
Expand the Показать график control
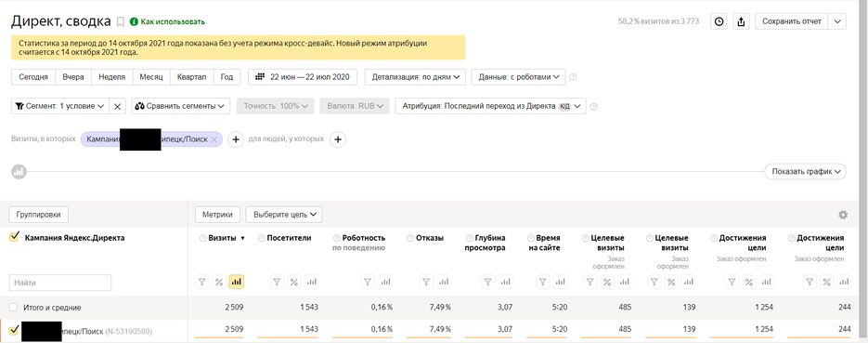[x=806, y=172]
